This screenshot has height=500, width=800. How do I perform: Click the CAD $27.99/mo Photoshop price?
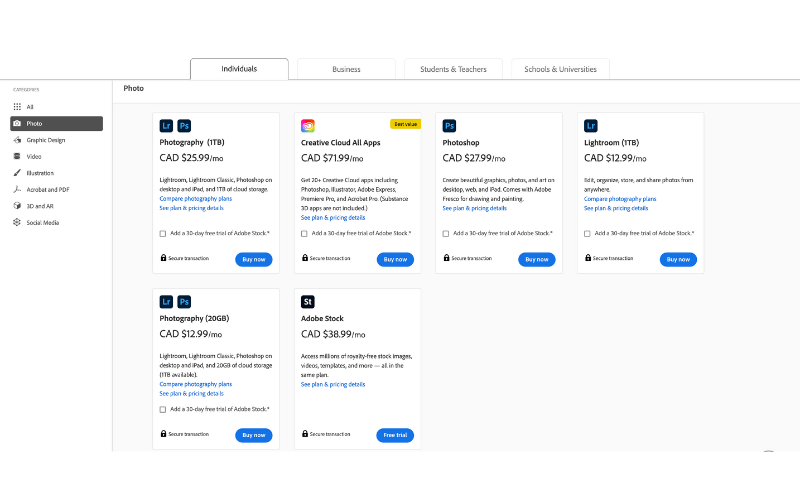pos(473,158)
